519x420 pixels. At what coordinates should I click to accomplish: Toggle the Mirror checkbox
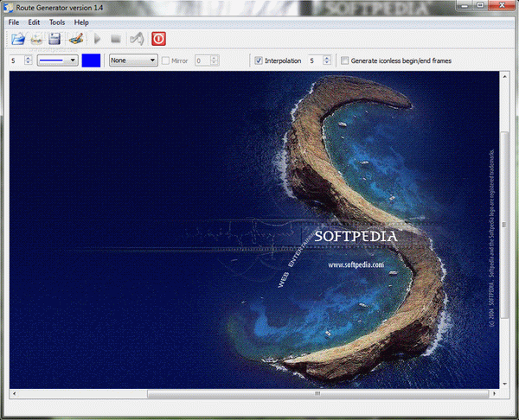[x=166, y=61]
